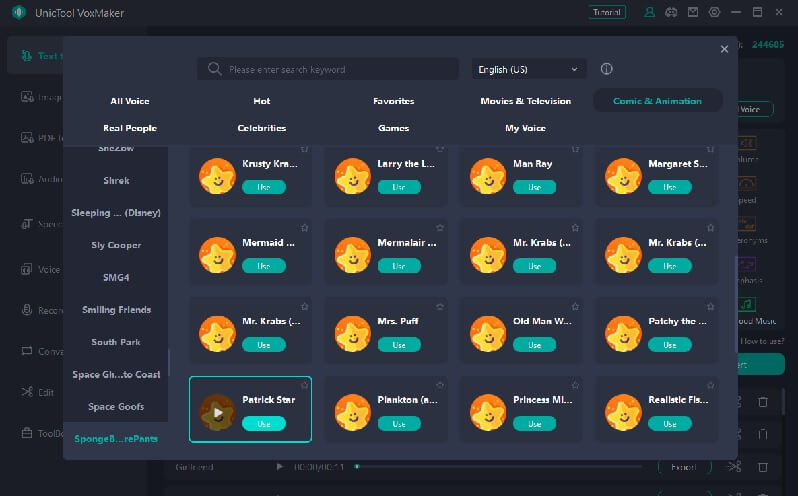Switch to the Movies & Television tab

[x=525, y=101]
